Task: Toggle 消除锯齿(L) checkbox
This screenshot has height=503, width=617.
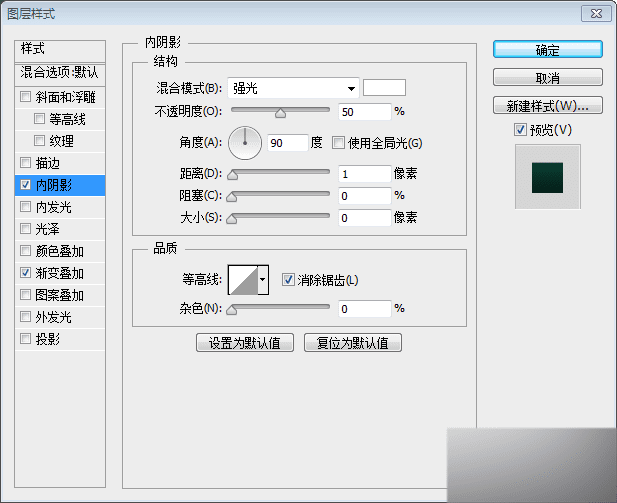Action: (x=288, y=280)
